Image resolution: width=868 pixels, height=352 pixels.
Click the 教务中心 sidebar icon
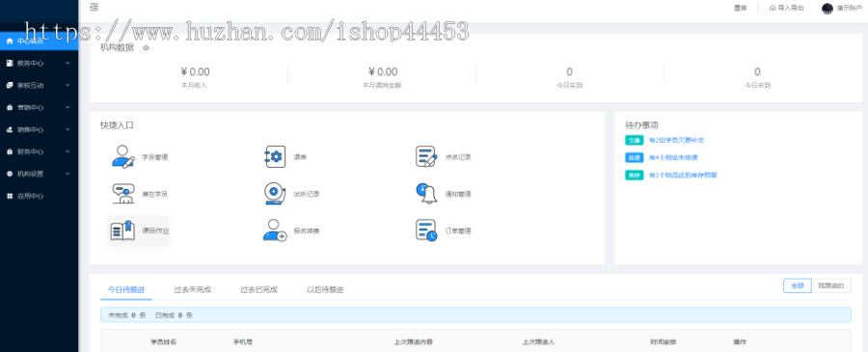coord(10,63)
